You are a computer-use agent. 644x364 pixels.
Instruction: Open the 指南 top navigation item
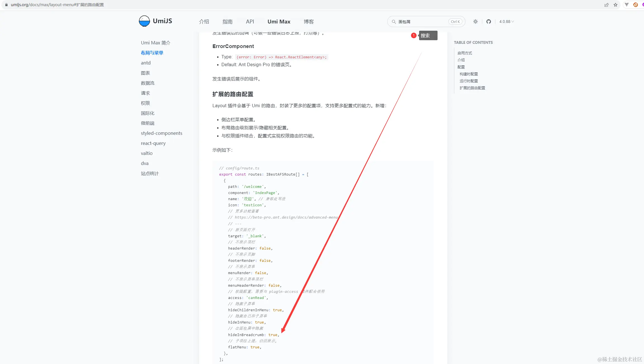point(227,21)
